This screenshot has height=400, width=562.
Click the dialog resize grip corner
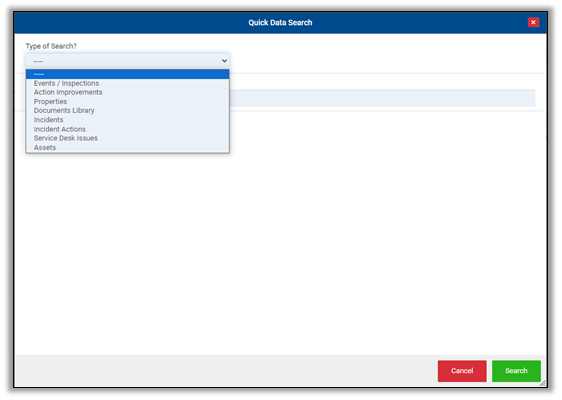[543, 383]
